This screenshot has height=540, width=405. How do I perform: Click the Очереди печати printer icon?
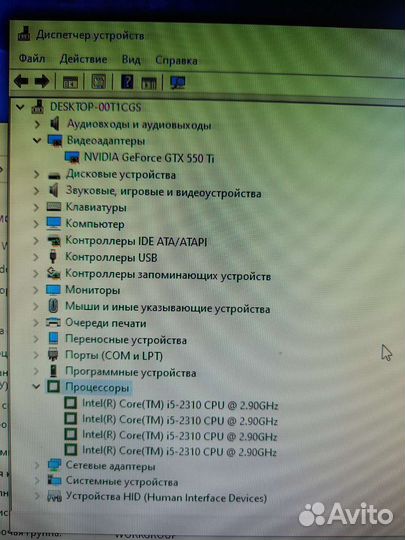[x=53, y=323]
